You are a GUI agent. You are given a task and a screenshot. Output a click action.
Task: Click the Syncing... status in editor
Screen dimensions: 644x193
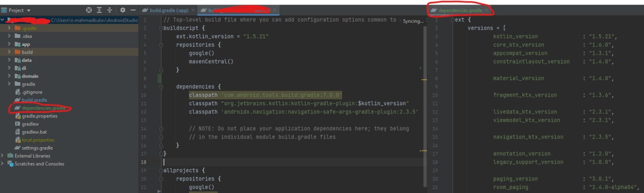[413, 22]
